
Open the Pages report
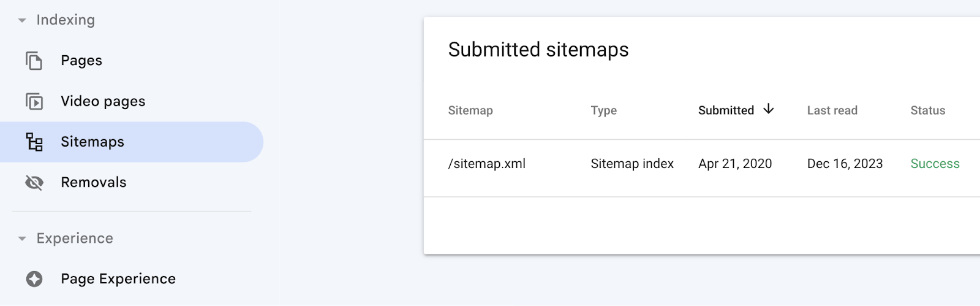(81, 61)
